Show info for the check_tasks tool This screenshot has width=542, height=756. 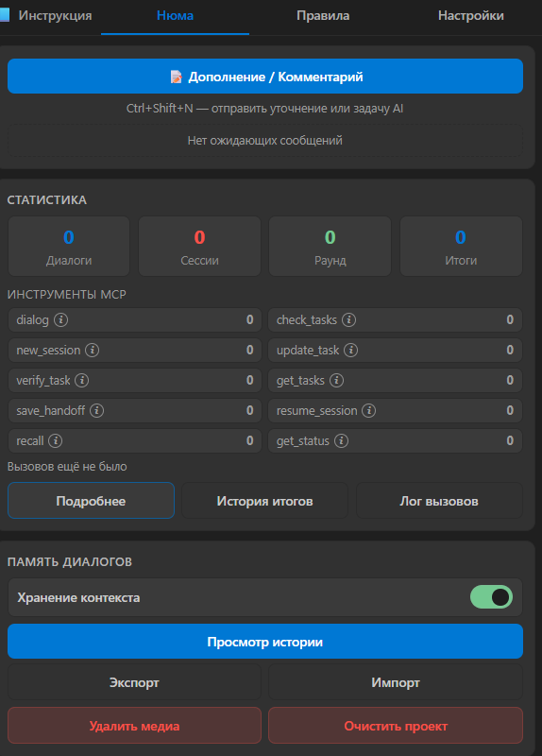click(348, 319)
